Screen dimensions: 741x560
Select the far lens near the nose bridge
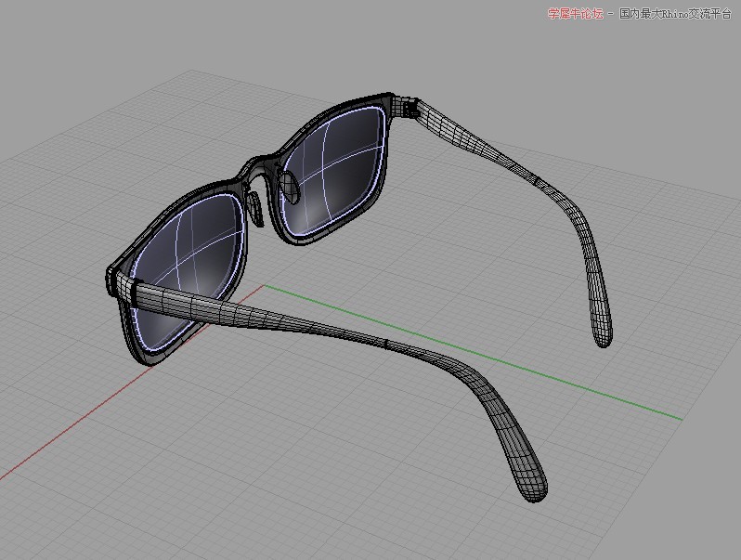[x=333, y=173]
